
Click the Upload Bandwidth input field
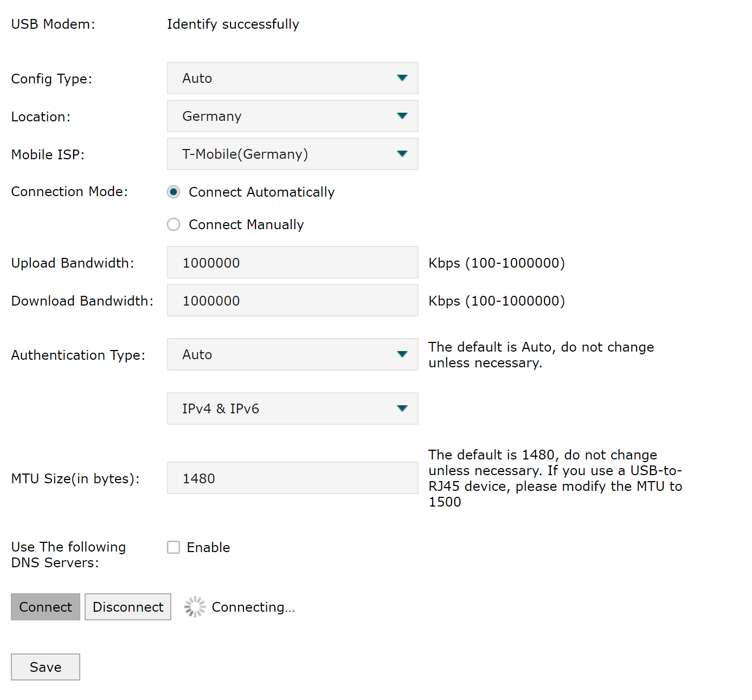293,263
